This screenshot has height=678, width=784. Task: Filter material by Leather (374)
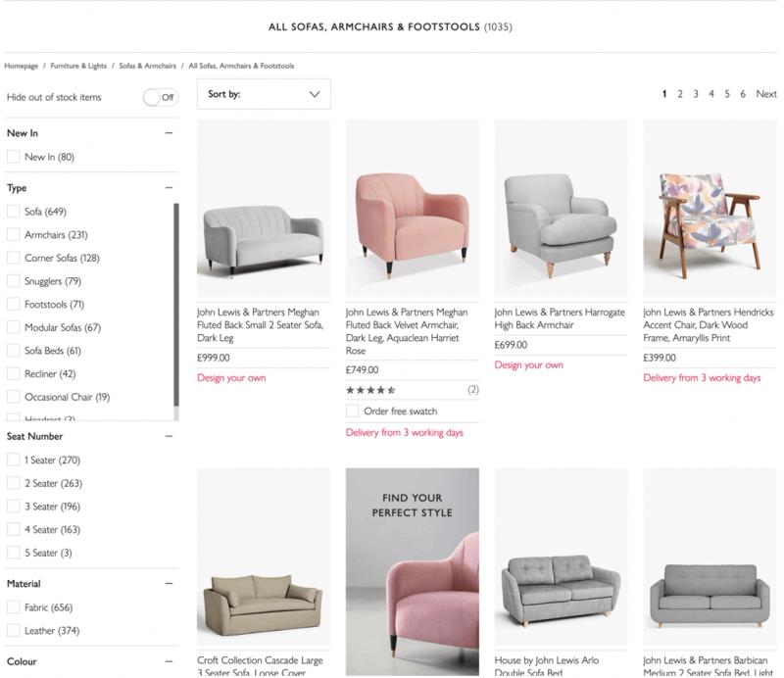[x=14, y=631]
